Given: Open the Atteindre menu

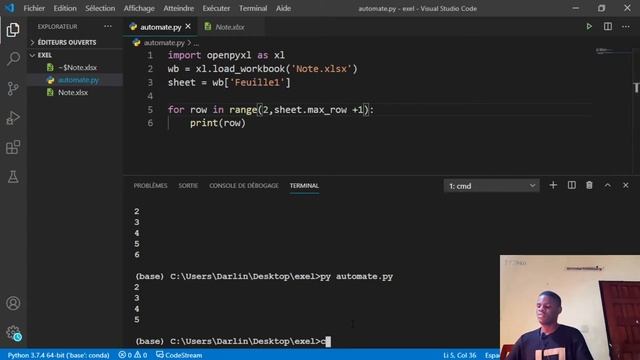Looking at the screenshot, I should tap(179, 8).
